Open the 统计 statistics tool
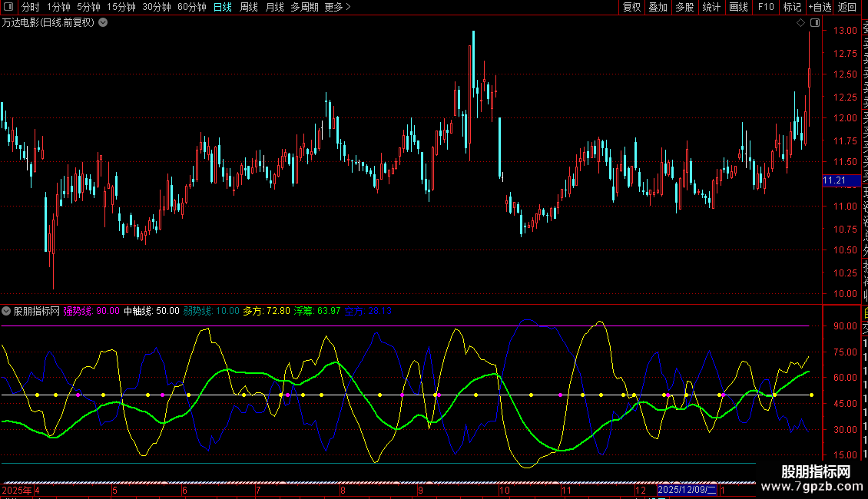The height and width of the screenshot is (499, 868). (x=711, y=7)
